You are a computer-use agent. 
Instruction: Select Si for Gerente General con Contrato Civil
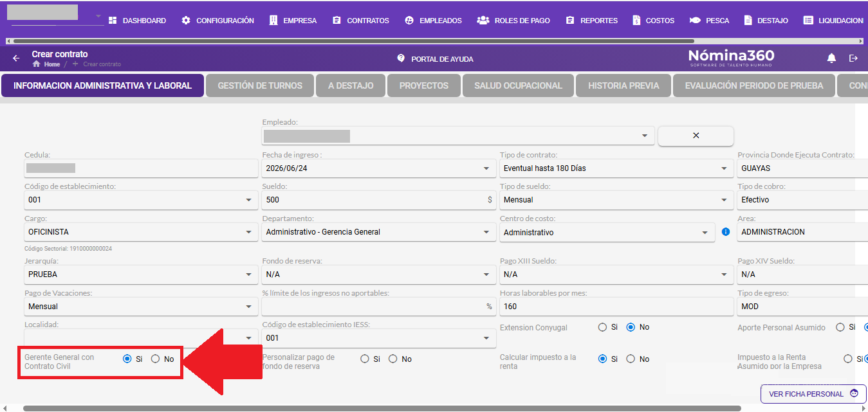coord(127,359)
